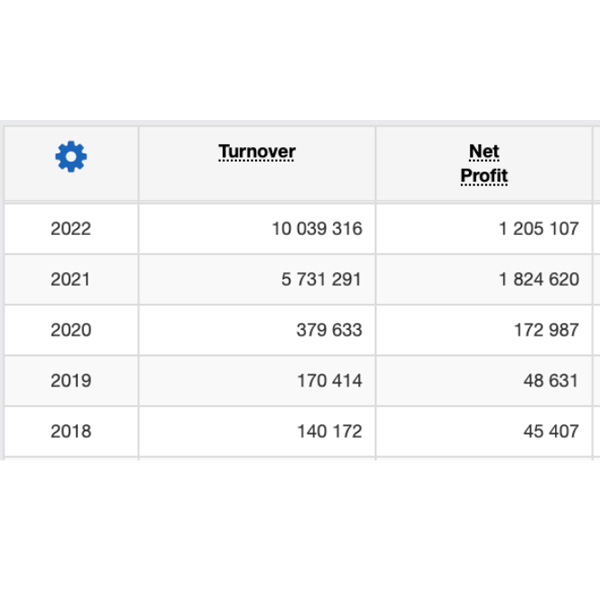Screen dimensions: 600x600
Task: Click the 2020 net profit 172 987
Action: [546, 330]
